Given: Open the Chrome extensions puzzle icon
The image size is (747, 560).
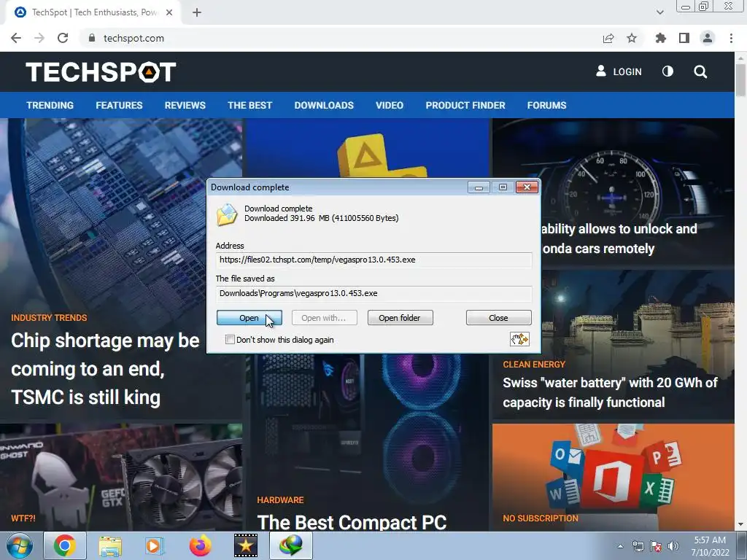Looking at the screenshot, I should tap(660, 38).
